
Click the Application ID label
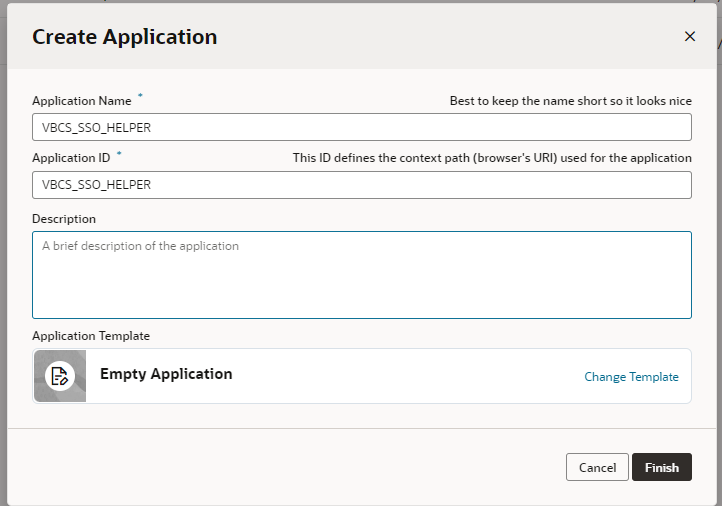70,158
